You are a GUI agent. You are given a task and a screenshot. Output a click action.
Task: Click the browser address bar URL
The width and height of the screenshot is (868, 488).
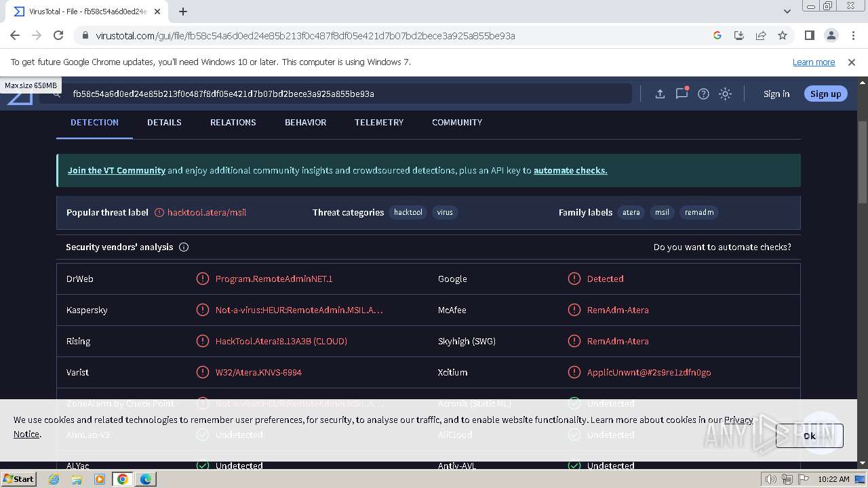[x=305, y=36]
